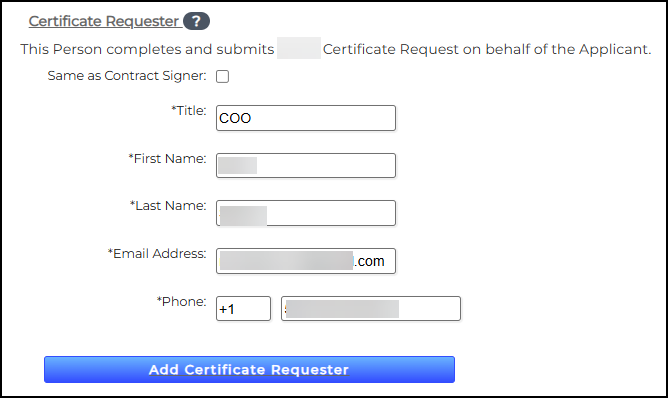Screen dimensions: 668x398
Task: Click into the First Name input field
Action: click(x=306, y=165)
